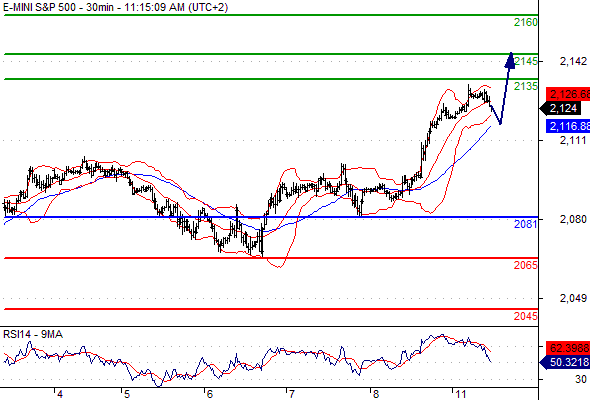Click the RSI 30 level axis label
The height and width of the screenshot is (400, 590).
coord(581,379)
